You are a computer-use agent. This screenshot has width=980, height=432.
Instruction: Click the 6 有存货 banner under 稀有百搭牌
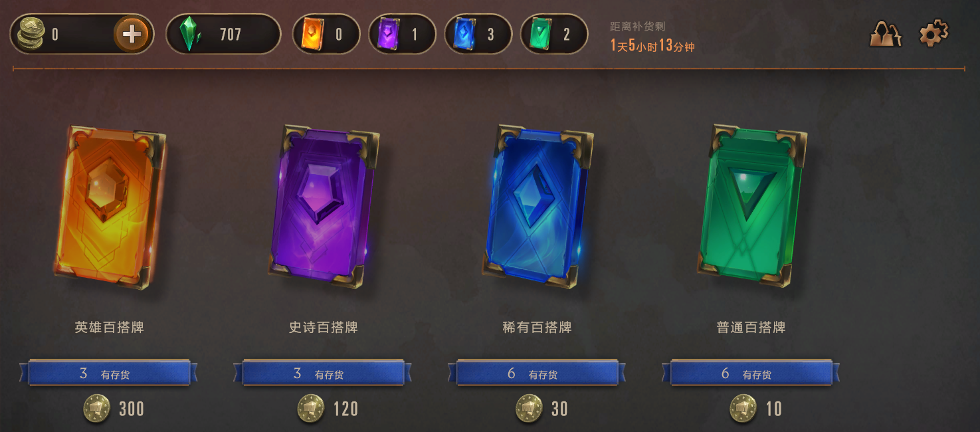(x=537, y=374)
